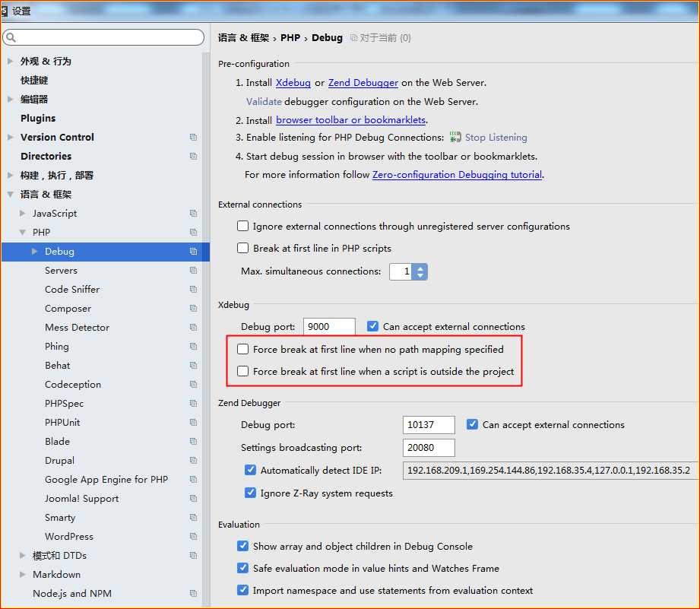Viewport: 700px width, 609px height.
Task: Uncheck Import namespace and use statements option
Action: pyautogui.click(x=243, y=590)
